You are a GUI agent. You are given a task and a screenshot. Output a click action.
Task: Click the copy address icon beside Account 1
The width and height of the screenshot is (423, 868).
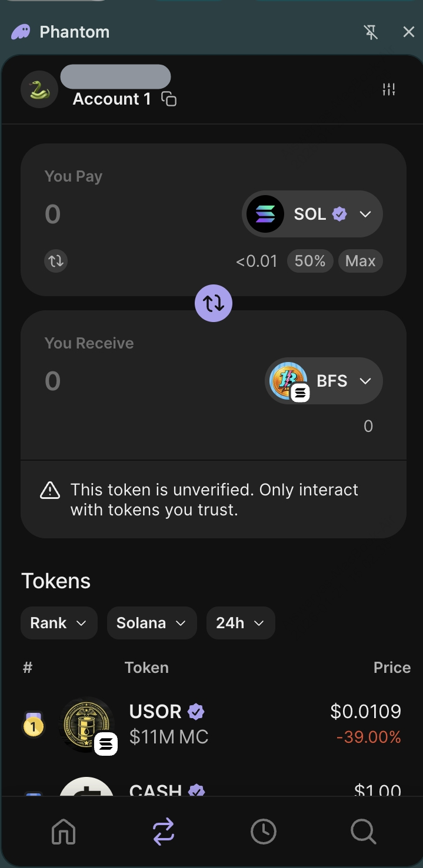(169, 99)
